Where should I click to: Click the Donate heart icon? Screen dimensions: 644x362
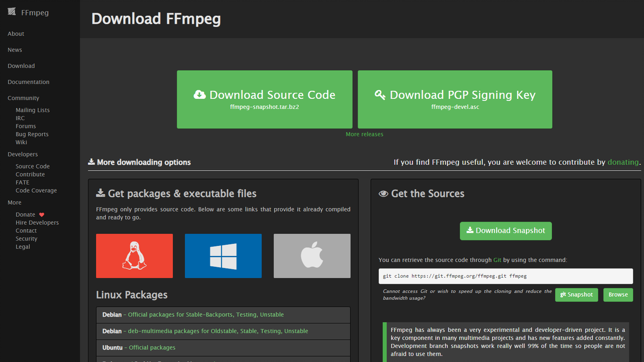coord(42,214)
